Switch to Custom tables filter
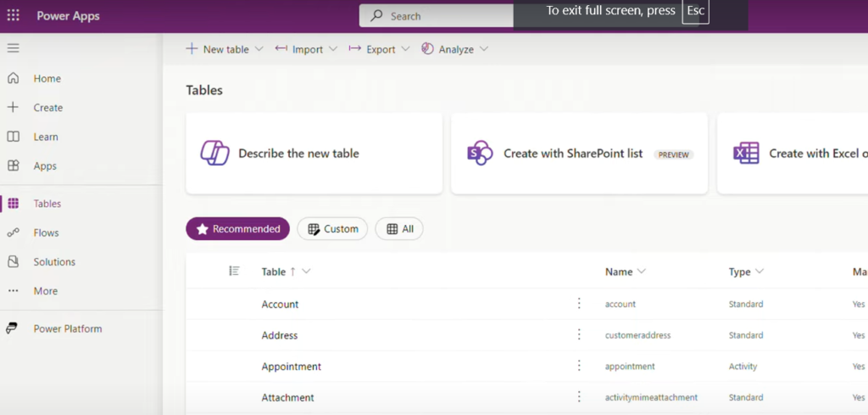Image resolution: width=868 pixels, height=415 pixels. click(x=332, y=229)
